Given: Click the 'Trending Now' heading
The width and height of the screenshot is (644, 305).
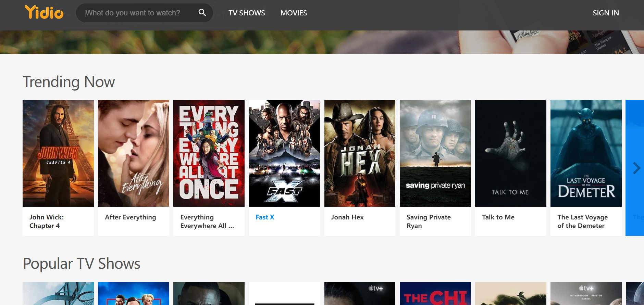Looking at the screenshot, I should click(x=69, y=82).
